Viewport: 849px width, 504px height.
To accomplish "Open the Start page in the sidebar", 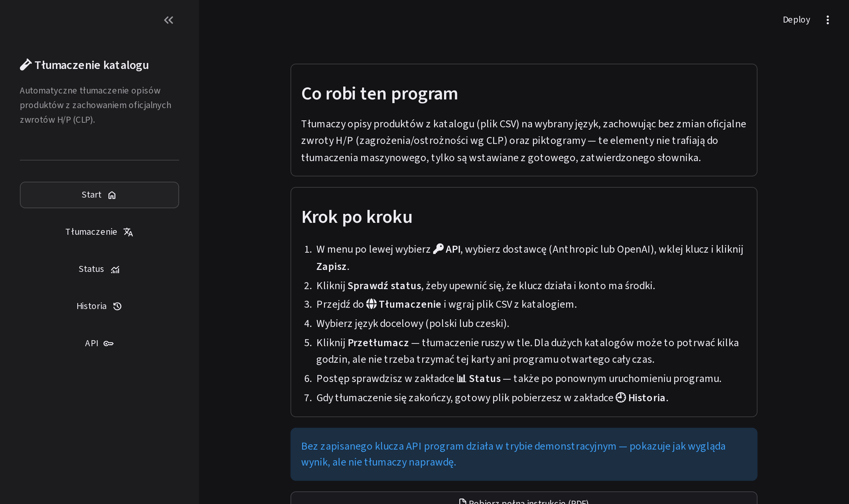I will pyautogui.click(x=99, y=195).
